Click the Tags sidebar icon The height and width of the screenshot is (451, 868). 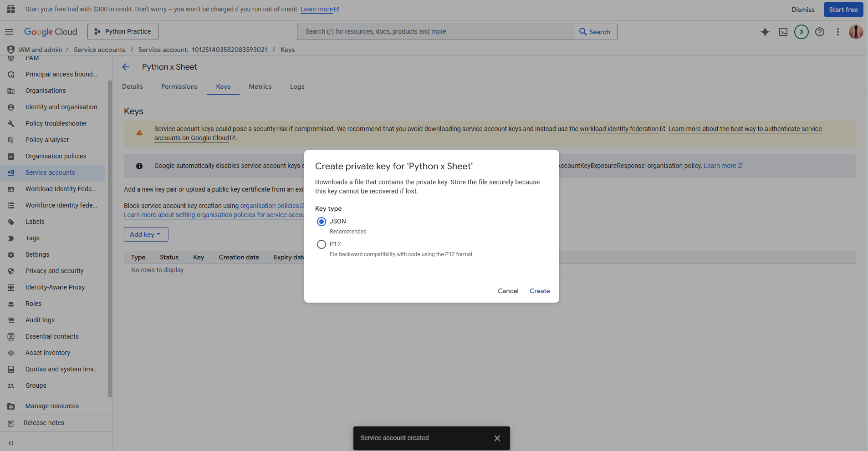11,238
